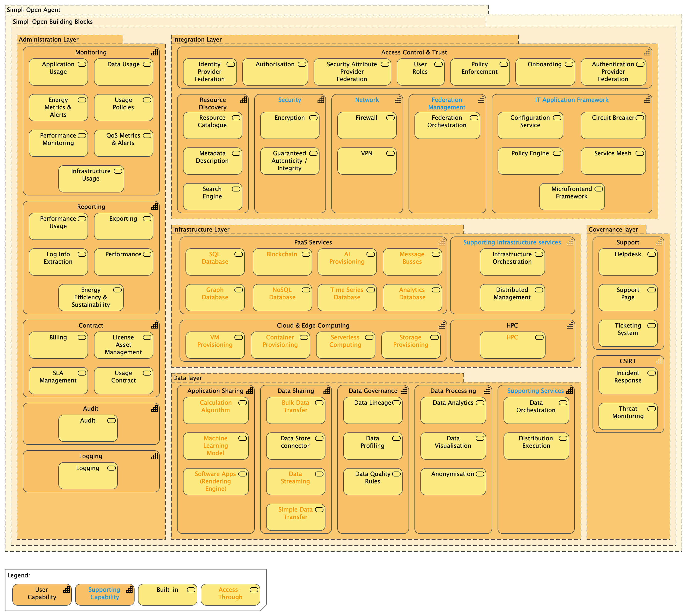Select the Circuit Breaker box

pos(613,126)
